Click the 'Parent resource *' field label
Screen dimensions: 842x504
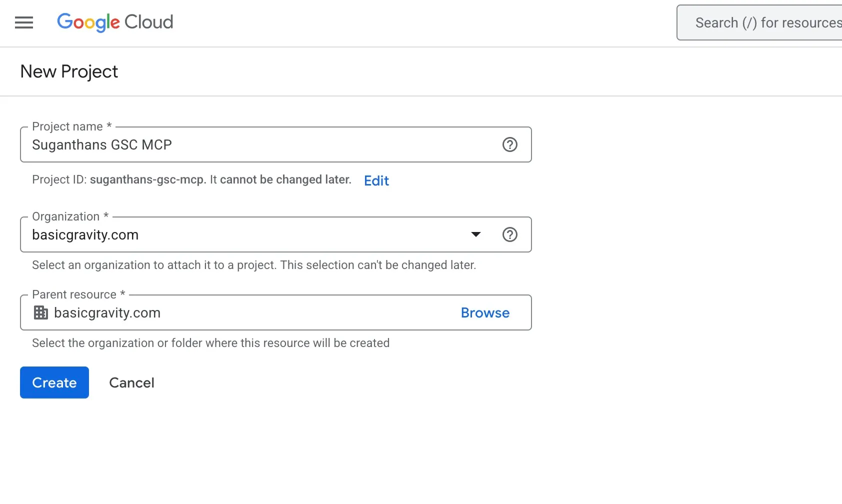click(x=78, y=294)
